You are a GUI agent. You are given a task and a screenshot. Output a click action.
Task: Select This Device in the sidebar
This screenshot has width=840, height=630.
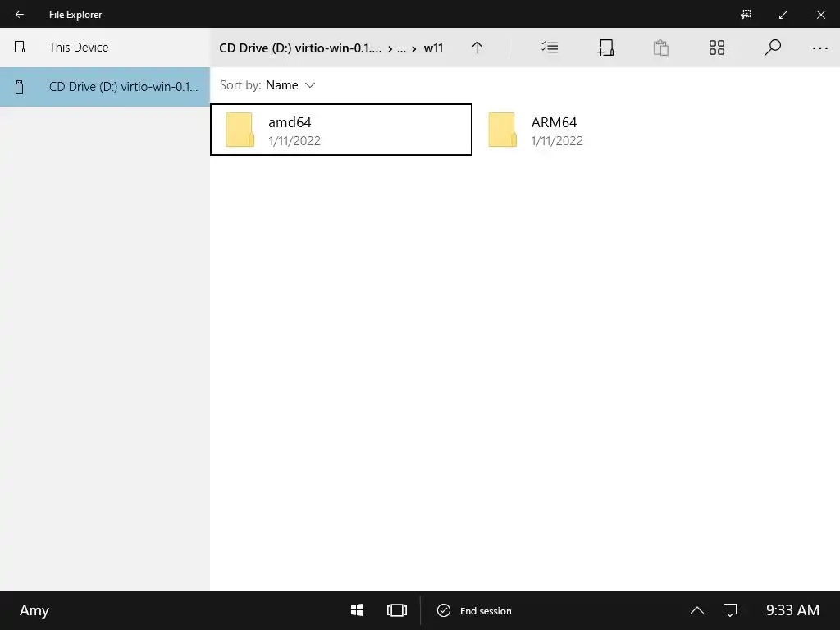pos(105,47)
